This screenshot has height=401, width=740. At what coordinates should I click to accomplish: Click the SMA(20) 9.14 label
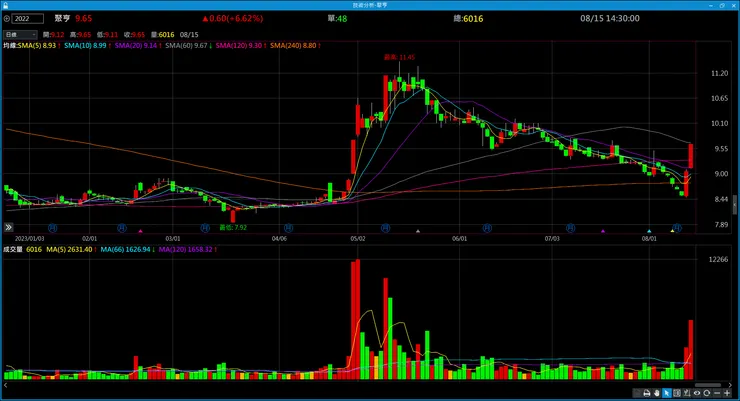(x=138, y=45)
